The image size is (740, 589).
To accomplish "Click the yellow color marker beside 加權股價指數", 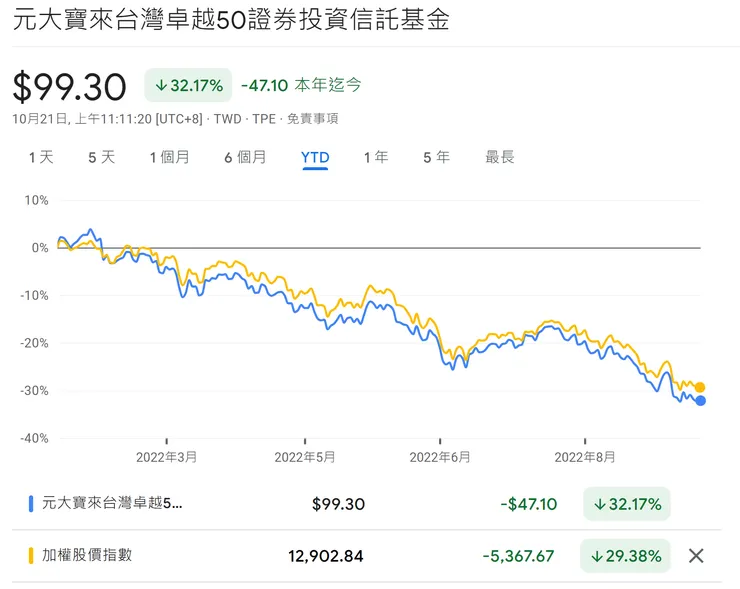I will click(31, 555).
